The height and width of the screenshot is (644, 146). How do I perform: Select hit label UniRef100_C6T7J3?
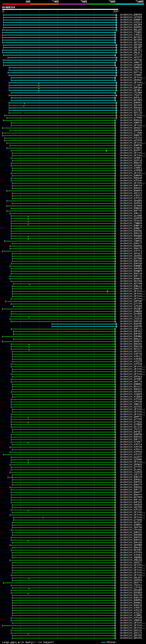[x=131, y=55]
